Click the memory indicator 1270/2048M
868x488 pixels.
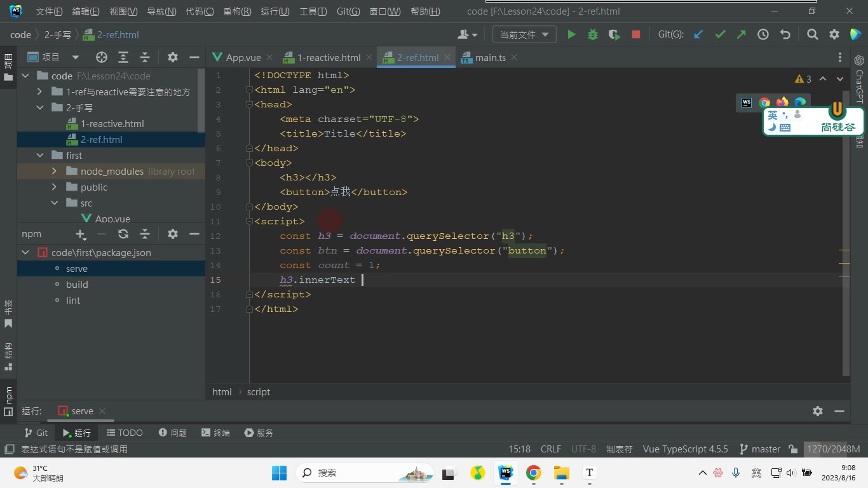(x=833, y=449)
